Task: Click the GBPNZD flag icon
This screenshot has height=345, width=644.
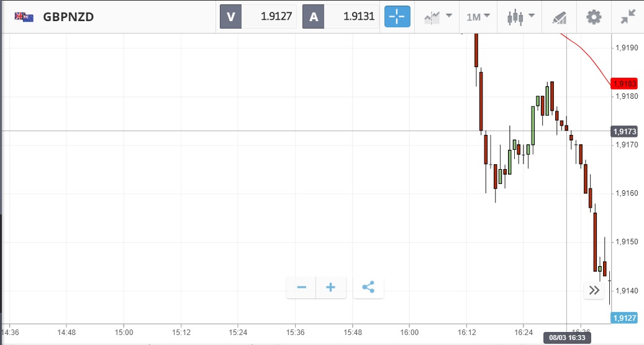Action: (x=24, y=17)
